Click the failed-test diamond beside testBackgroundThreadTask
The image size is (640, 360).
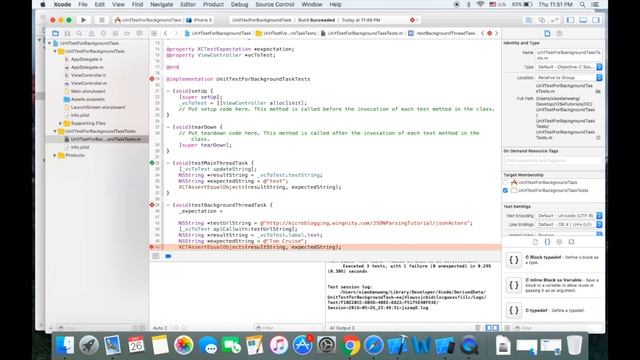(x=152, y=205)
